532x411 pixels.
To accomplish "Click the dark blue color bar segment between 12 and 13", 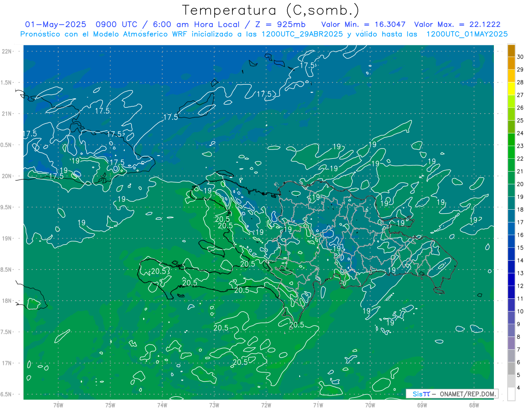I will click(511, 280).
